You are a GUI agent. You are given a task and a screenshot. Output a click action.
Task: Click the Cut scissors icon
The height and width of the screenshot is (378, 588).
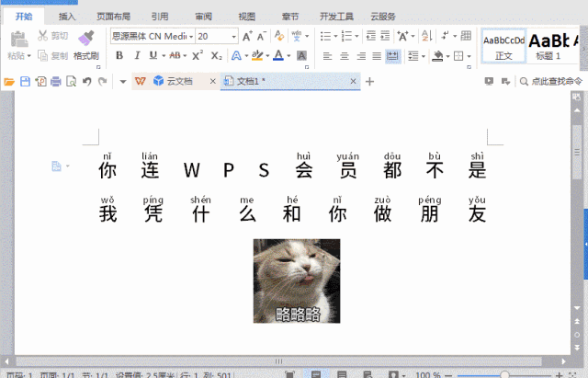coord(42,36)
